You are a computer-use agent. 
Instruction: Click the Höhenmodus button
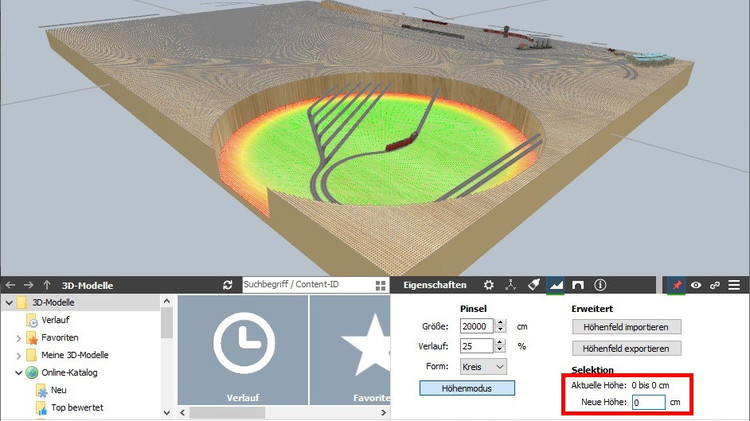(x=467, y=388)
